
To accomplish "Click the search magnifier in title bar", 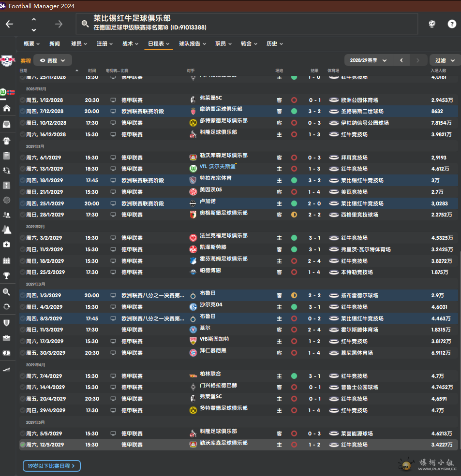I will pyautogui.click(x=85, y=24).
